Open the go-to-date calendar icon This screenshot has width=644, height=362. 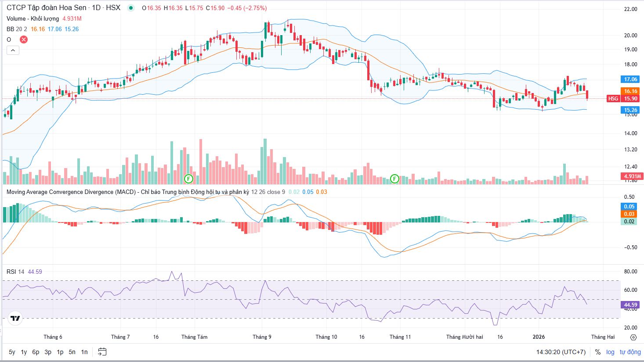pos(102,351)
